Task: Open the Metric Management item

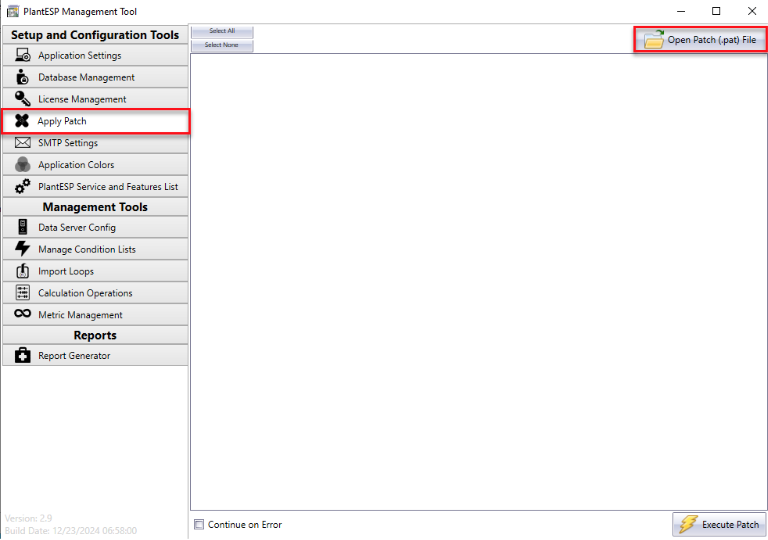Action: 95,315
